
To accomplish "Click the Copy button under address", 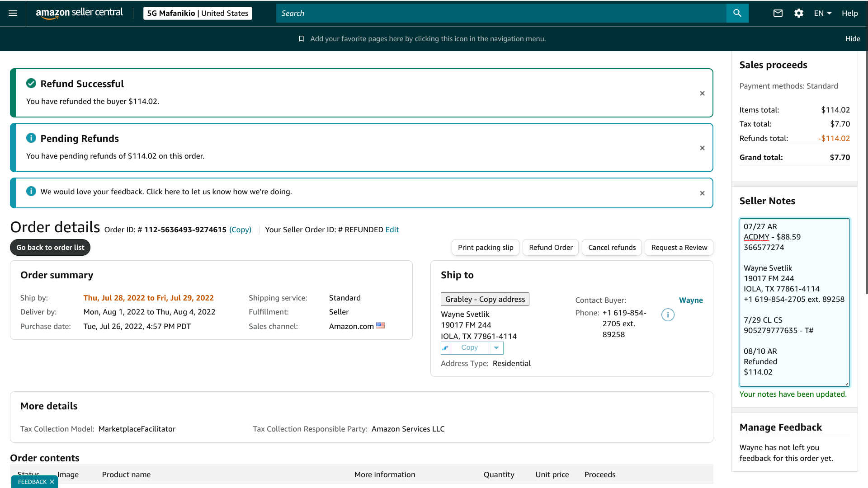I will (469, 348).
